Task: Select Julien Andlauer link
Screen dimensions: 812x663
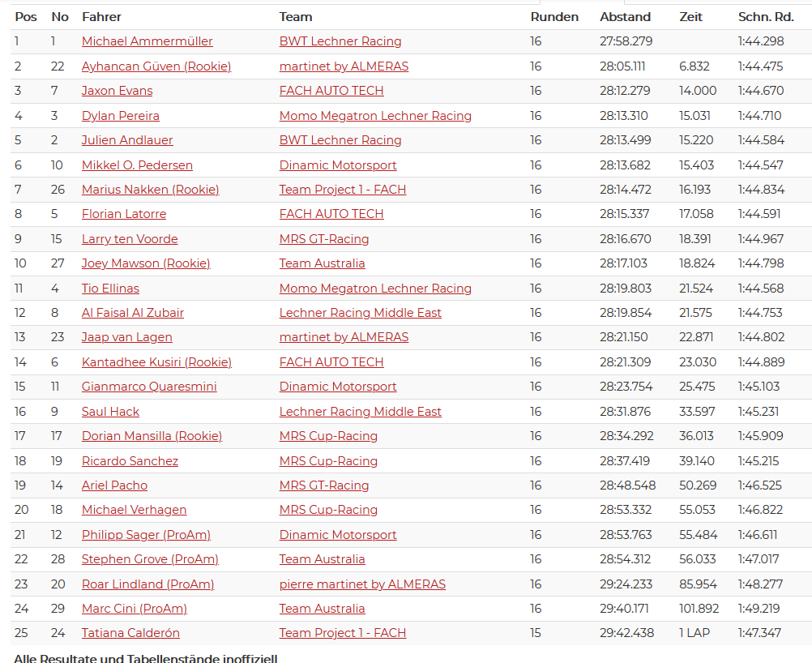Action: pos(127,140)
